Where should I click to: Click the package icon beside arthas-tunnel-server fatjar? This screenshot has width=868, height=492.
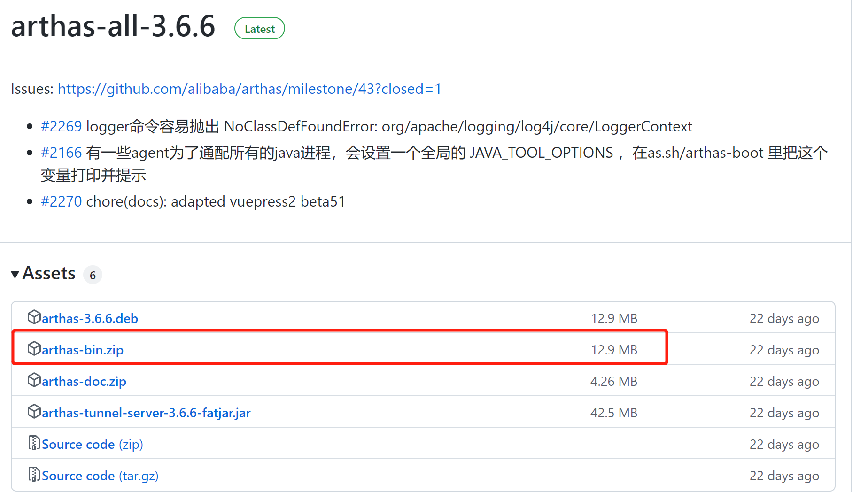(34, 411)
